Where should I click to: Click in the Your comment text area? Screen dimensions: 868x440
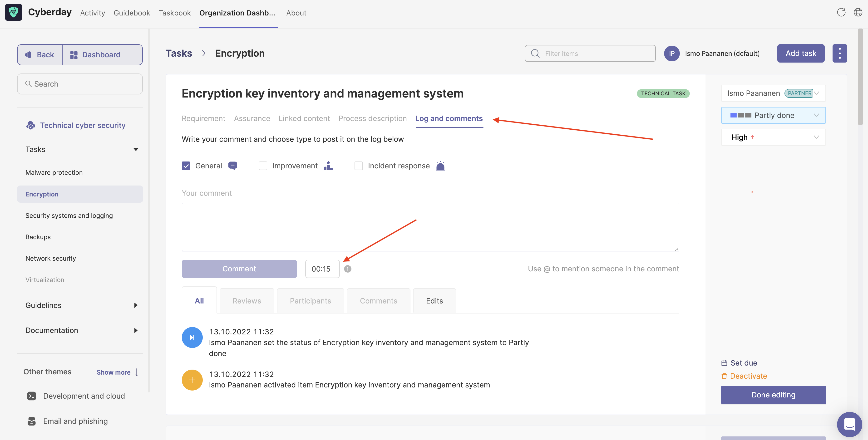(430, 227)
